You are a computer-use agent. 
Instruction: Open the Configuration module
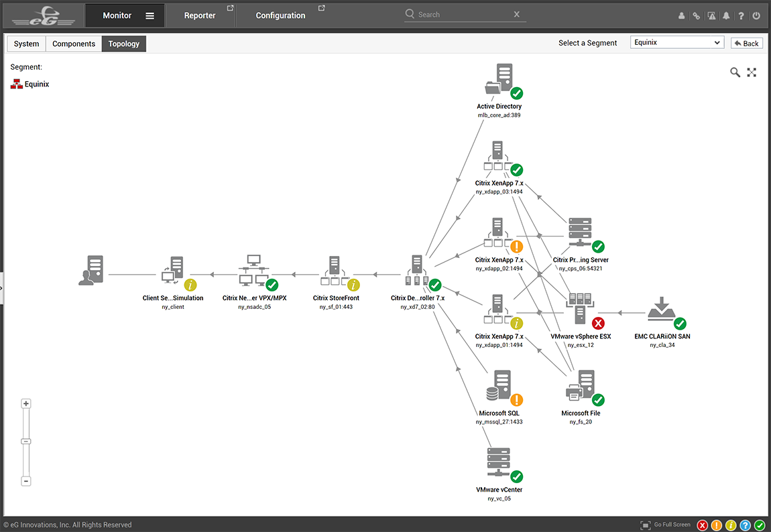[x=280, y=15]
